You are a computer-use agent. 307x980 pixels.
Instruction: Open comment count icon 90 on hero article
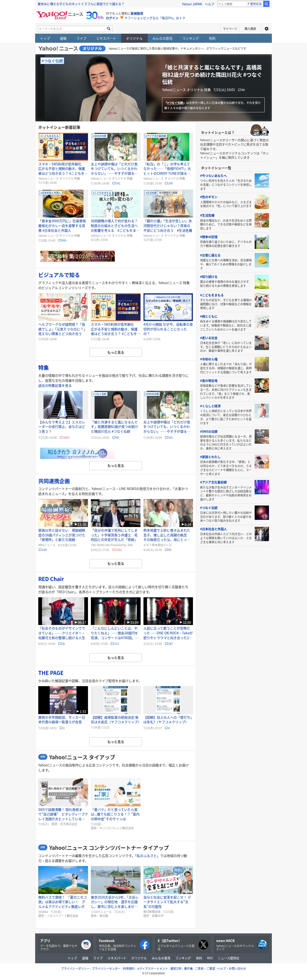239,90
